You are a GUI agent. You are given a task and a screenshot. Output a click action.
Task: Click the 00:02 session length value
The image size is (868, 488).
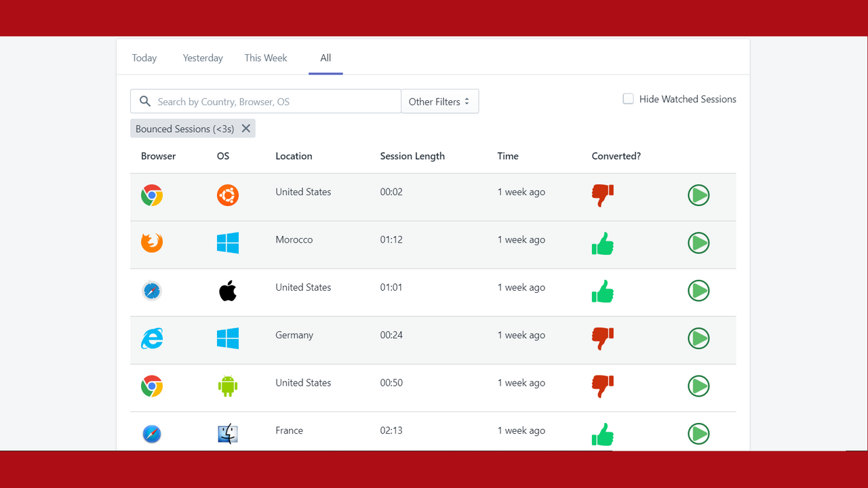click(x=391, y=192)
